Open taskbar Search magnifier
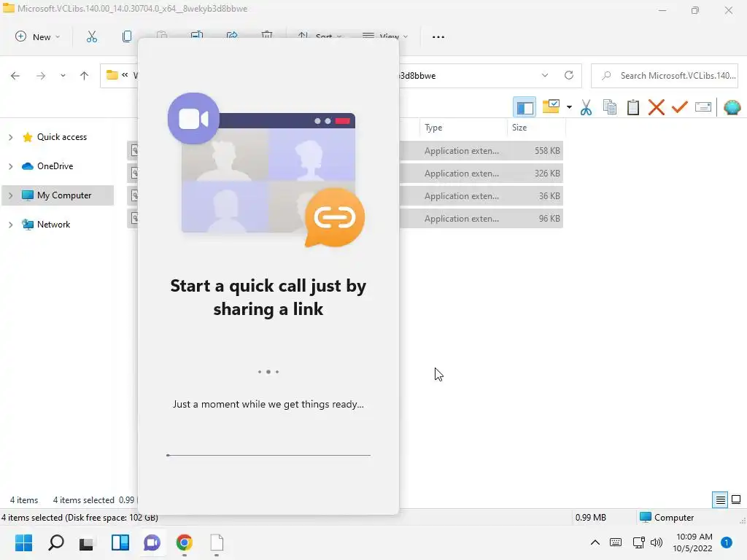 pyautogui.click(x=55, y=542)
